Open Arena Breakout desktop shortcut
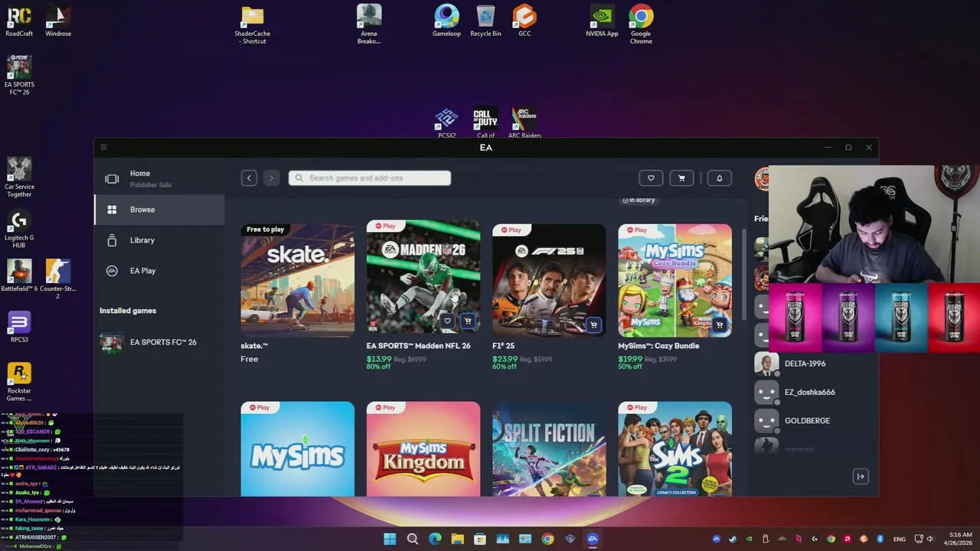 pos(369,25)
